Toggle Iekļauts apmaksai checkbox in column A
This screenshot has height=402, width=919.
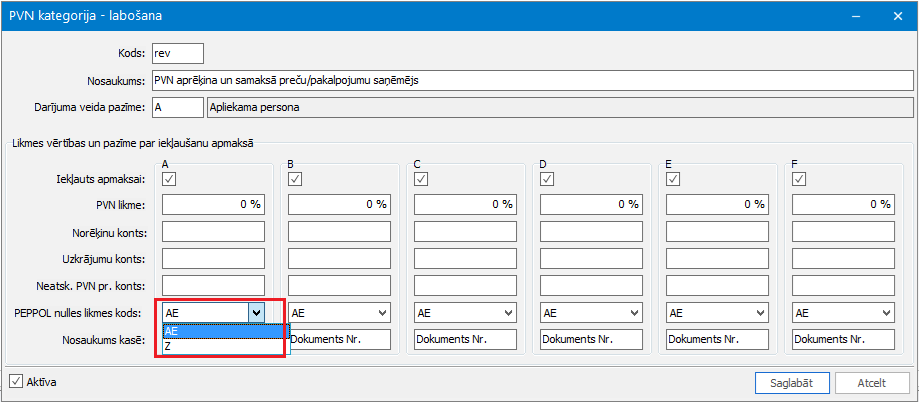[x=169, y=179]
